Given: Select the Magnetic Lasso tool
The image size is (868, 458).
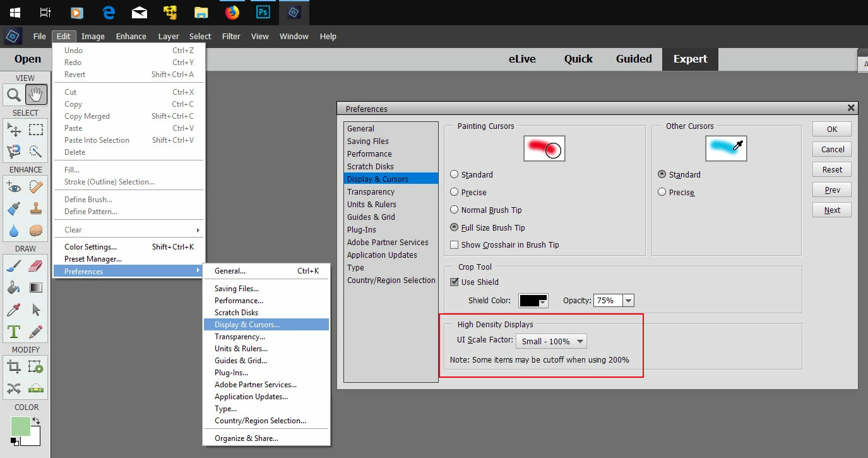Looking at the screenshot, I should [14, 151].
